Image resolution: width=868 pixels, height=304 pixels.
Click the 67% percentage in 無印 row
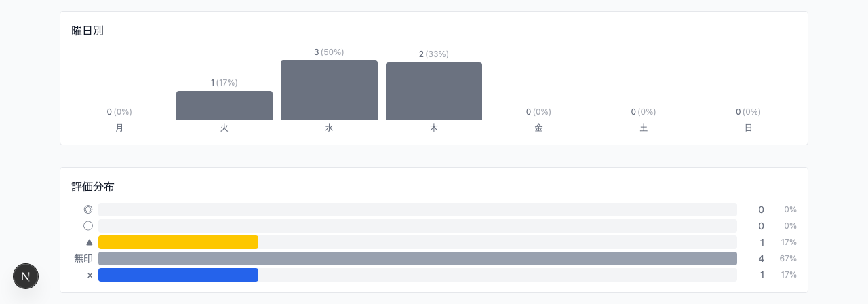coord(788,259)
